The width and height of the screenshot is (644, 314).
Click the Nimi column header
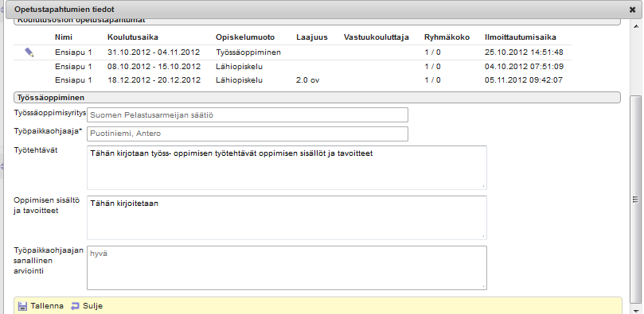pos(64,37)
